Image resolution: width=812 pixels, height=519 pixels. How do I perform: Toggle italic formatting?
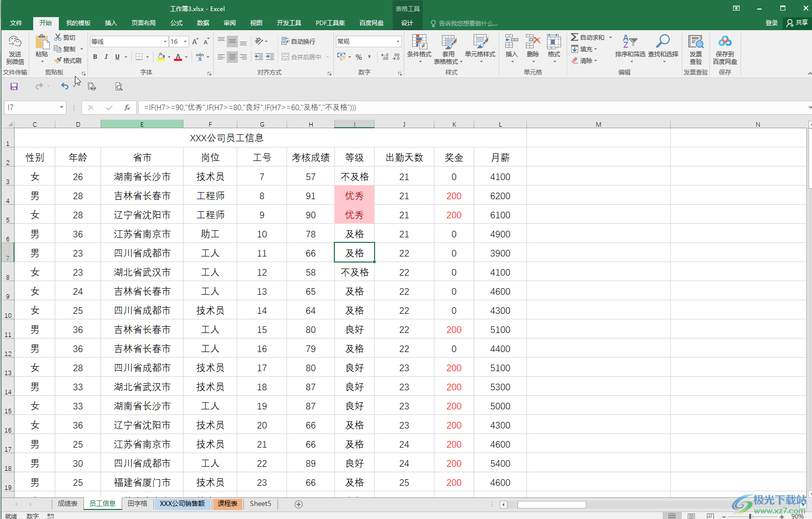coord(106,57)
